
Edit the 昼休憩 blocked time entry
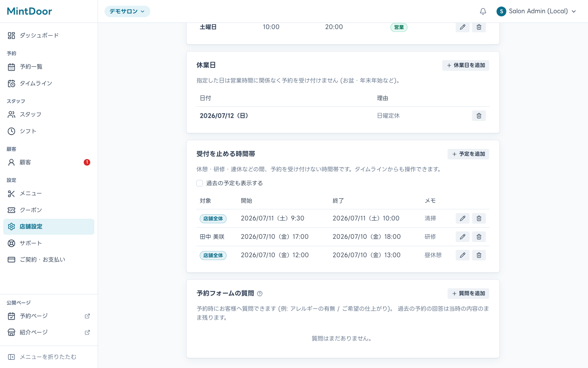coord(463,255)
